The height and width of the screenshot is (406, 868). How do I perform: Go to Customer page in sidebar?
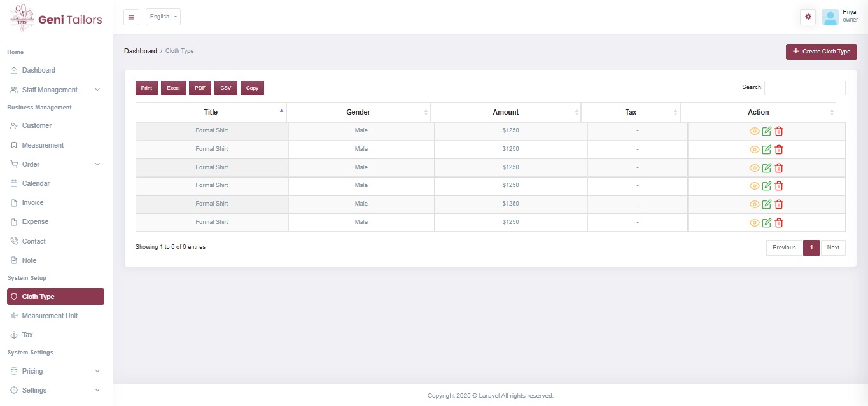[x=37, y=125]
